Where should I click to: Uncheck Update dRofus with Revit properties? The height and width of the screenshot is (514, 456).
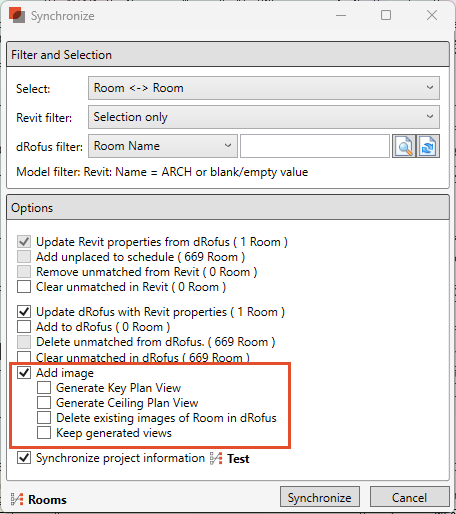pos(24,312)
